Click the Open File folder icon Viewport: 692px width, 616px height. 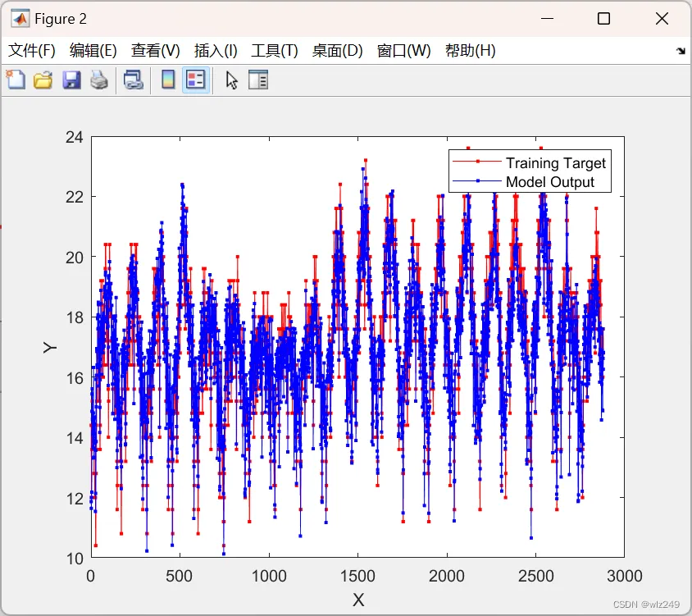click(x=43, y=80)
